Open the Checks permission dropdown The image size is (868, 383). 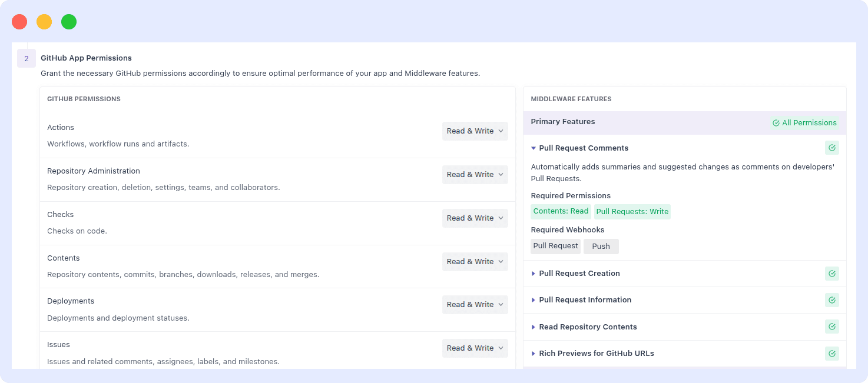coord(475,218)
